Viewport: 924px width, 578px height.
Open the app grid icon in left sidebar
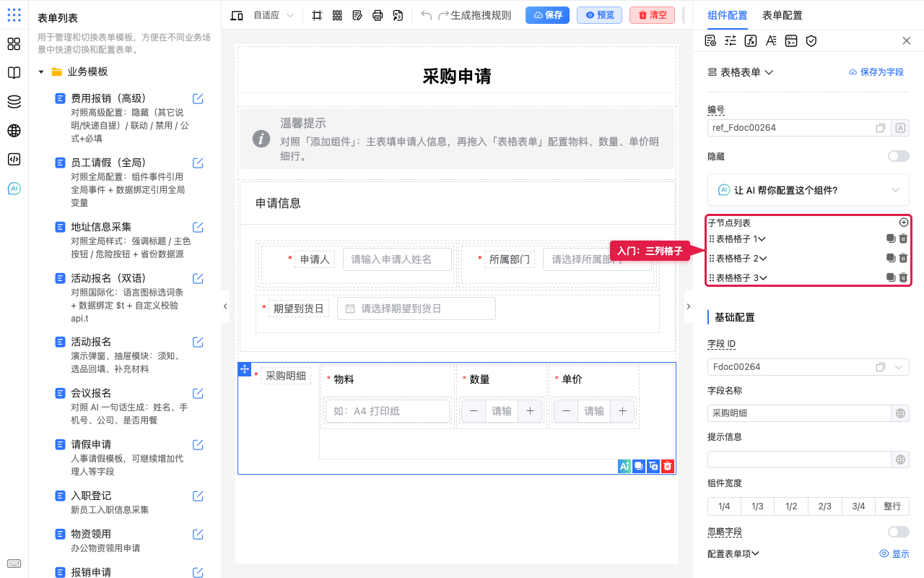click(14, 15)
